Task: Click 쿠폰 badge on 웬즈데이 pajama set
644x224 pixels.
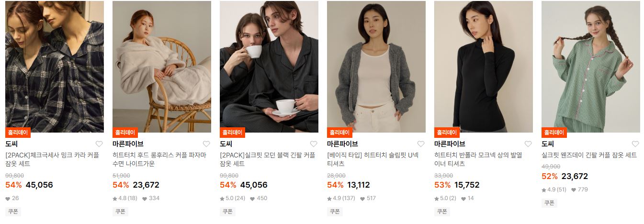Action: pos(549,202)
